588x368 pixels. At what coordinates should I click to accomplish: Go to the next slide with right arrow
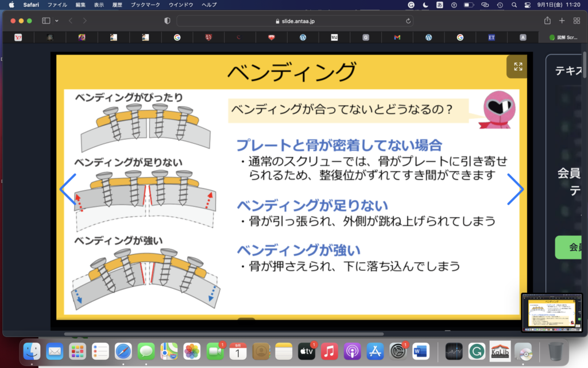coord(515,189)
